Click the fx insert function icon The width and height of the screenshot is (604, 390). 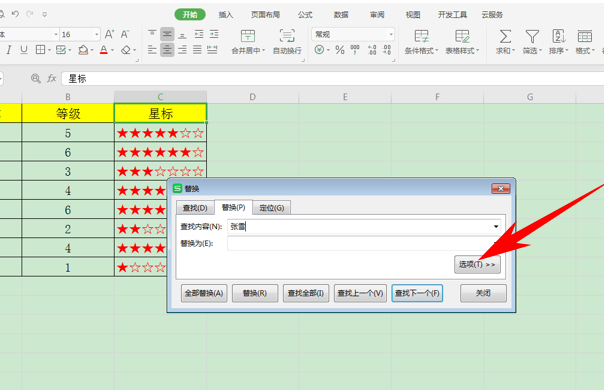tap(52, 79)
